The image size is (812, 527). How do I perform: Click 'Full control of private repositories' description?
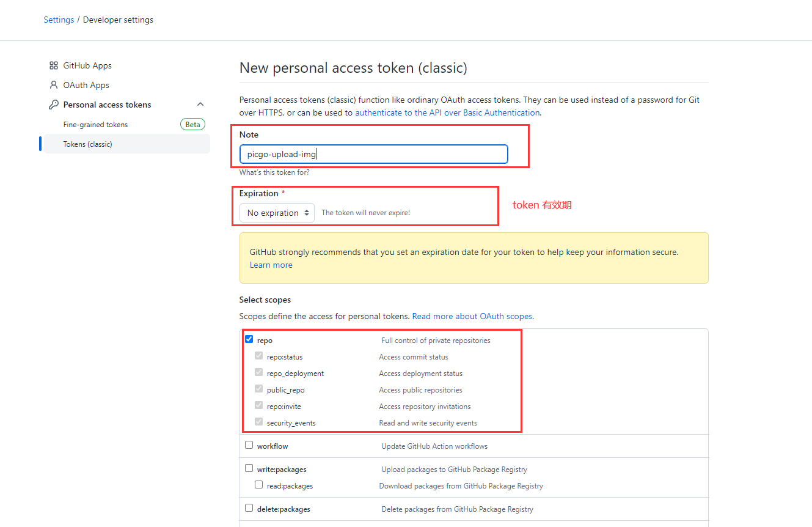436,341
